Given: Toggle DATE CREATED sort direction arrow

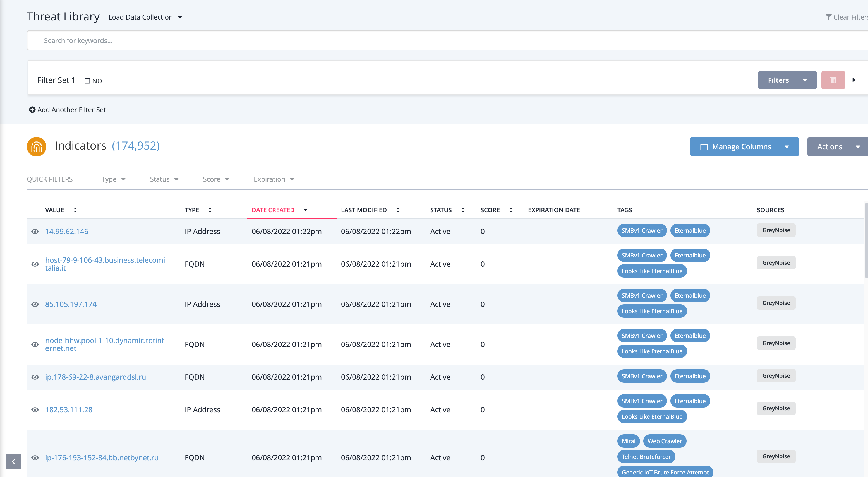Looking at the screenshot, I should 306,210.
